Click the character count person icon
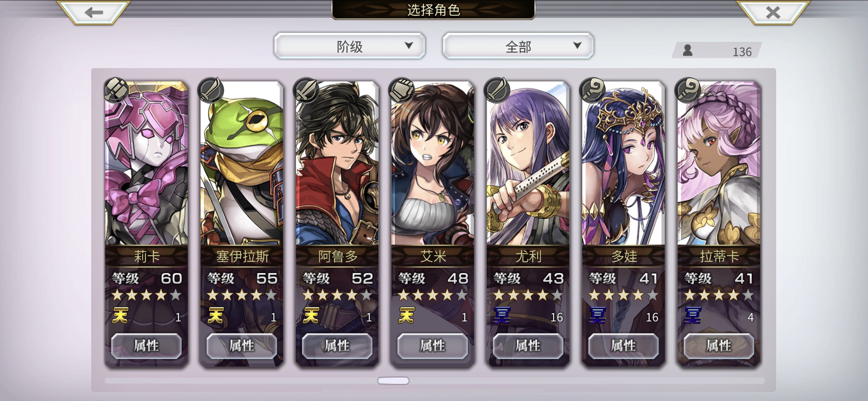The width and height of the screenshot is (868, 401). tap(687, 51)
